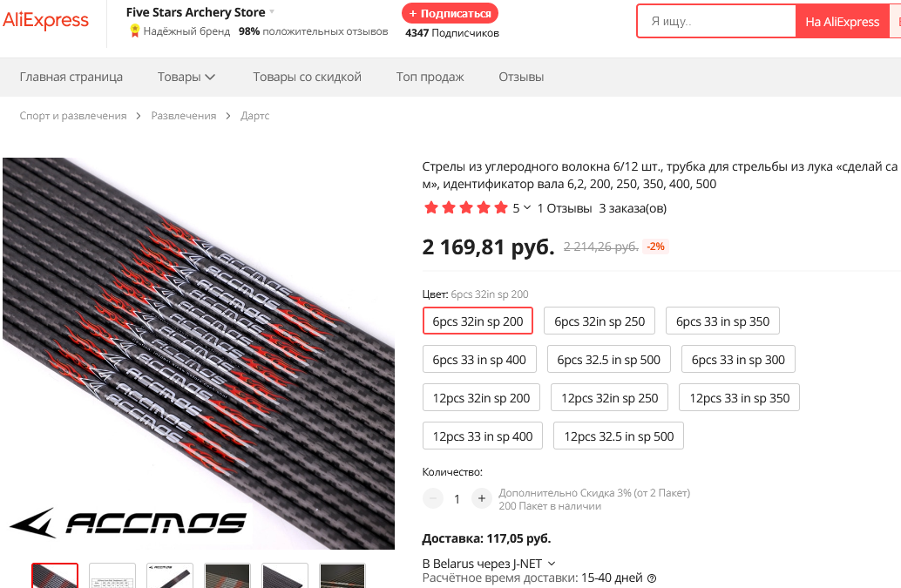Increase quantity with plus button
The image size is (901, 588).
[x=482, y=498]
